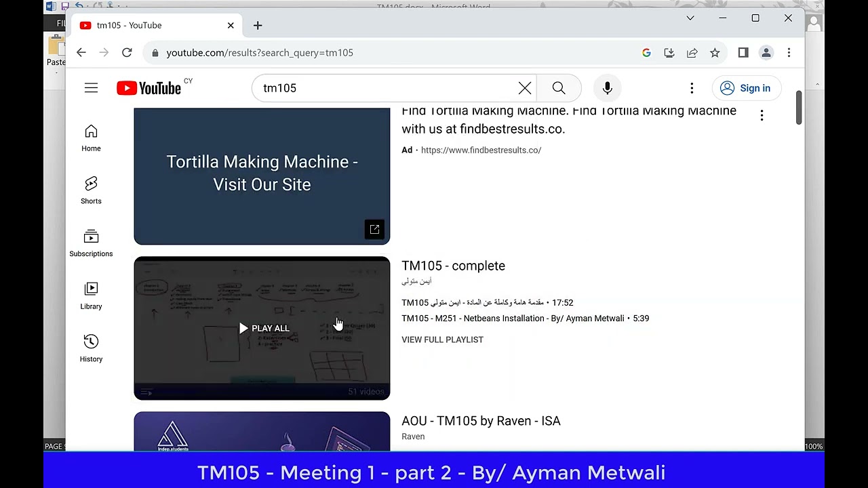
Task: Toggle the browser side panel
Action: point(743,52)
